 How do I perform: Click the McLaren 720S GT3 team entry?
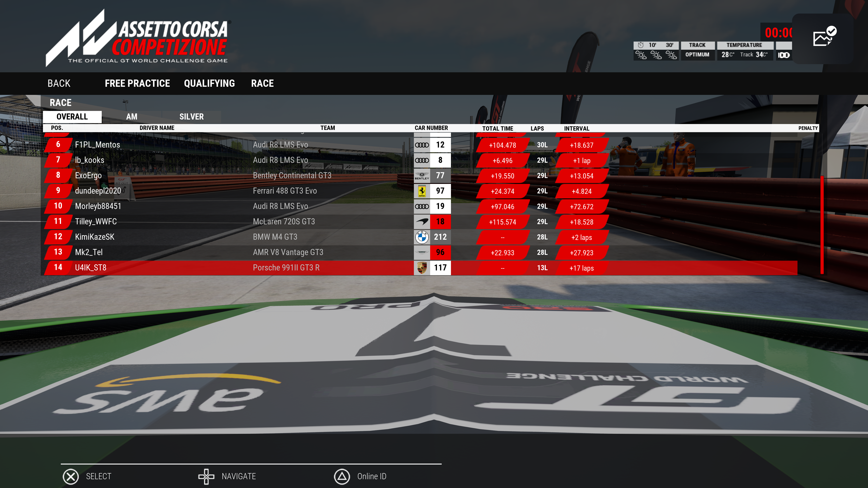click(284, 222)
